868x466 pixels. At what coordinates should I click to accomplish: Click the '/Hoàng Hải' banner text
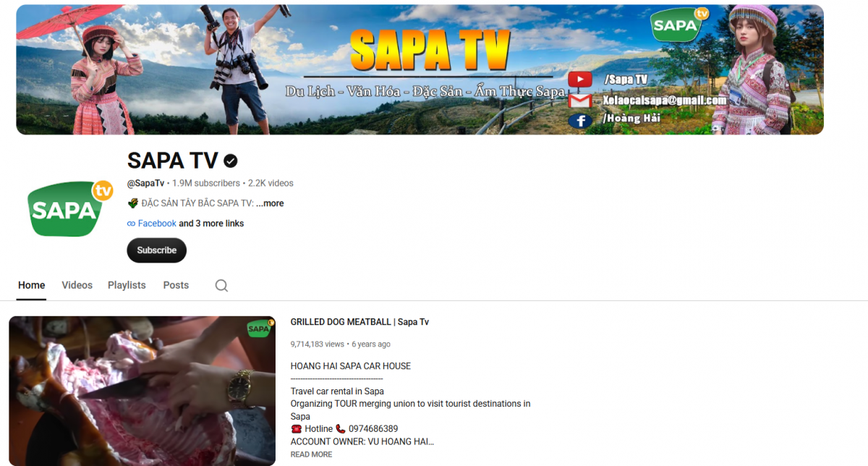(x=631, y=118)
